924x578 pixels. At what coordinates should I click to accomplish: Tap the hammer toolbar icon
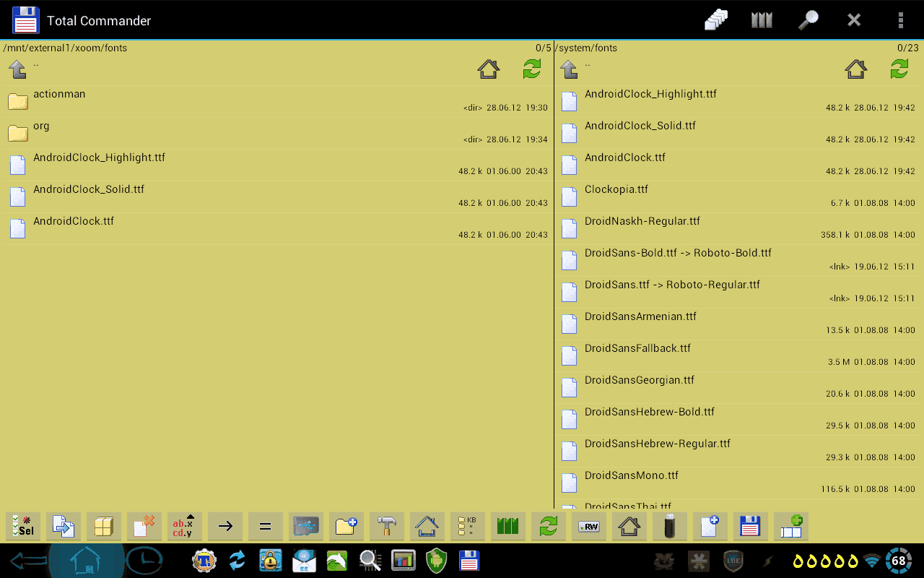(387, 527)
